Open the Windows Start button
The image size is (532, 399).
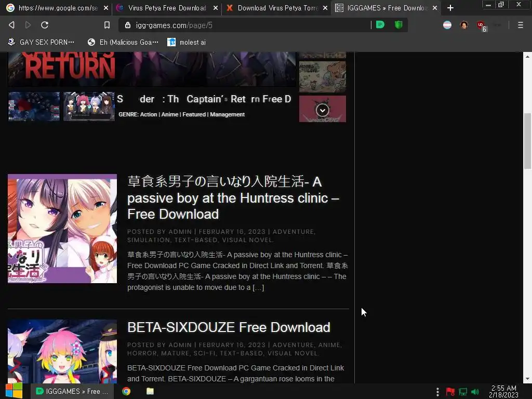pyautogui.click(x=14, y=391)
